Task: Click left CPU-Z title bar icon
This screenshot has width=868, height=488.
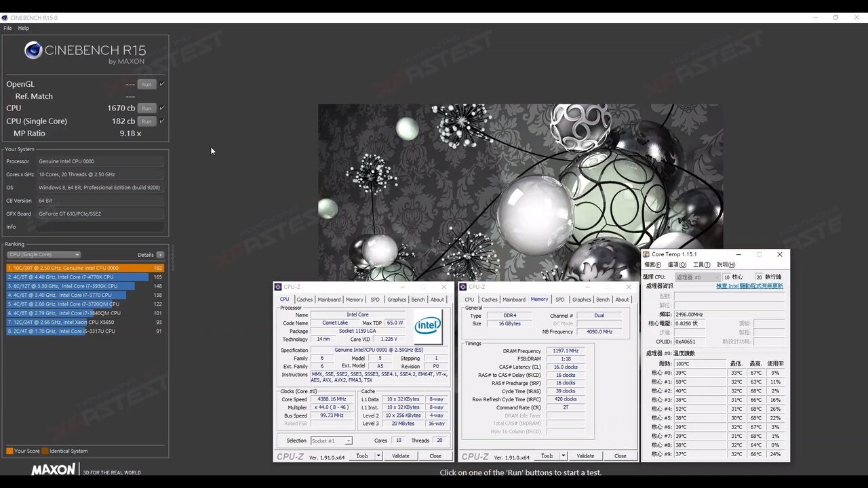Action: pos(278,287)
